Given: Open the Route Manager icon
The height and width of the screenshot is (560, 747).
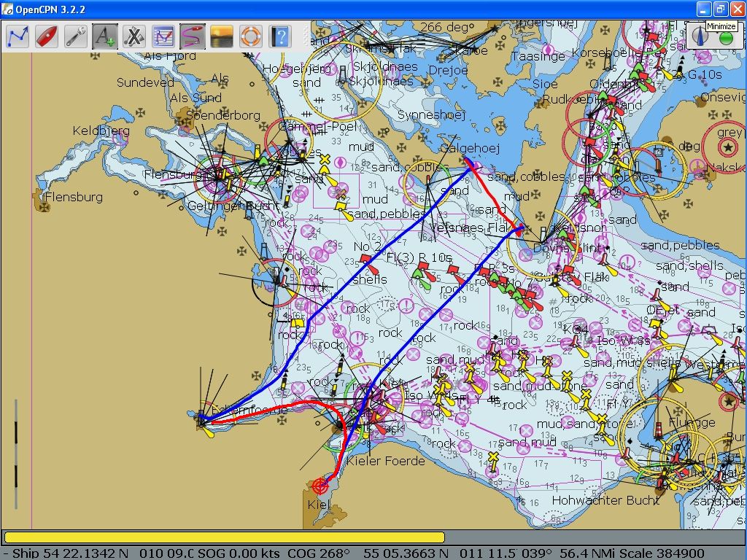Looking at the screenshot, I should [163, 36].
